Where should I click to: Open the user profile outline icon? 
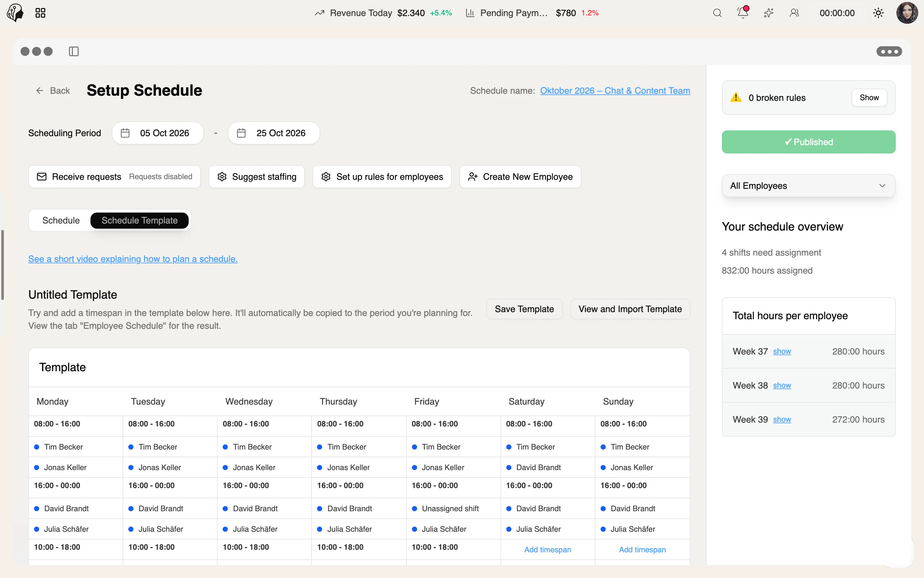794,13
